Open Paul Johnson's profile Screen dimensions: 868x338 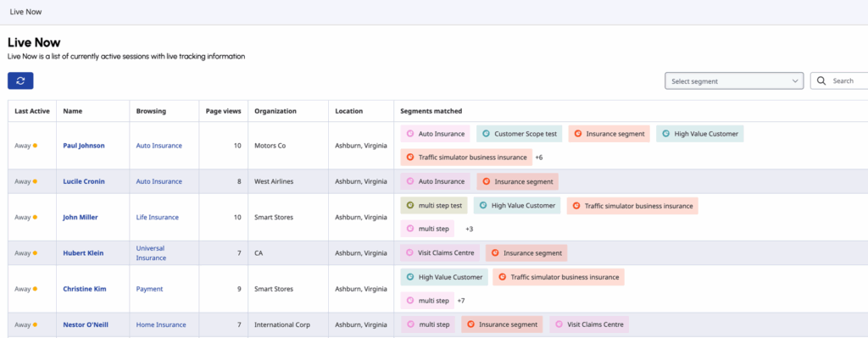point(84,146)
